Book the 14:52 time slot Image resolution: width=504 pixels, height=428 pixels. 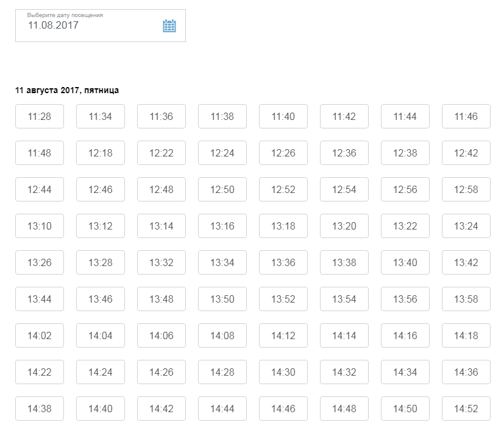pos(466,409)
